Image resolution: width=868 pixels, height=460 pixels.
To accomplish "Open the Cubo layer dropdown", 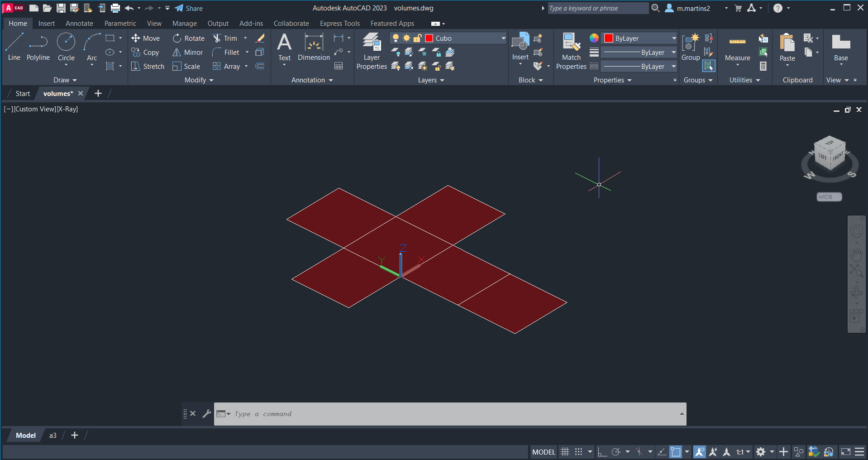I will pos(503,38).
